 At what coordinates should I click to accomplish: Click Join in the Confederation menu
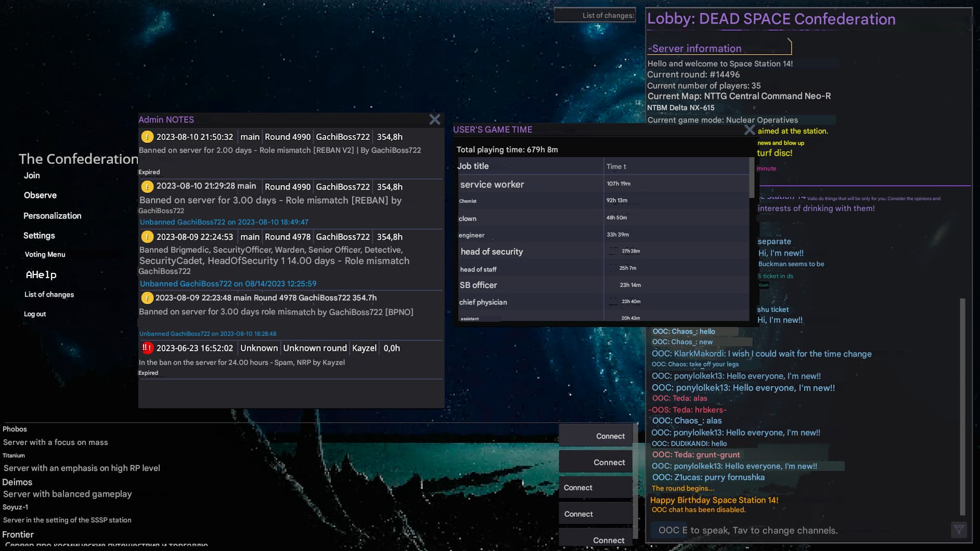[32, 176]
